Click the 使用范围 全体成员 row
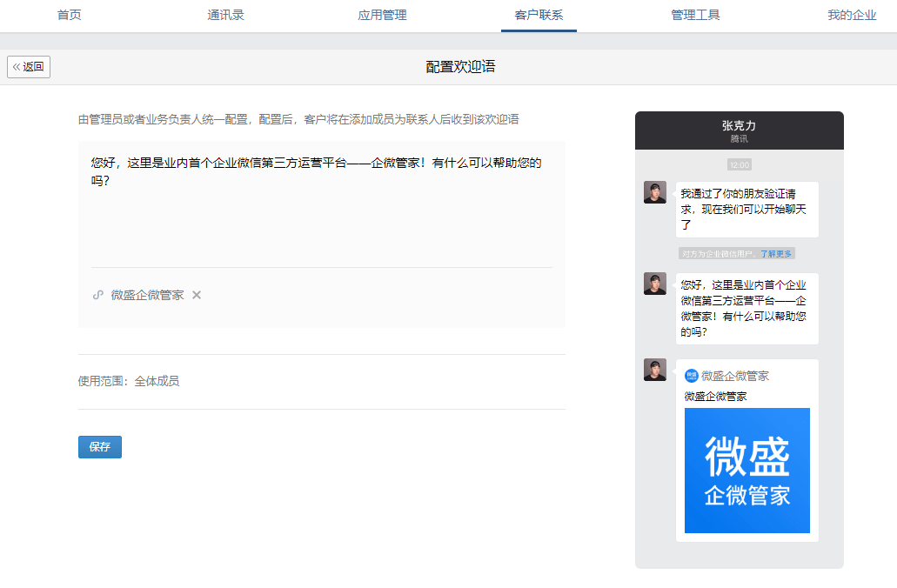Screen dimensions: 897x588 coord(322,382)
